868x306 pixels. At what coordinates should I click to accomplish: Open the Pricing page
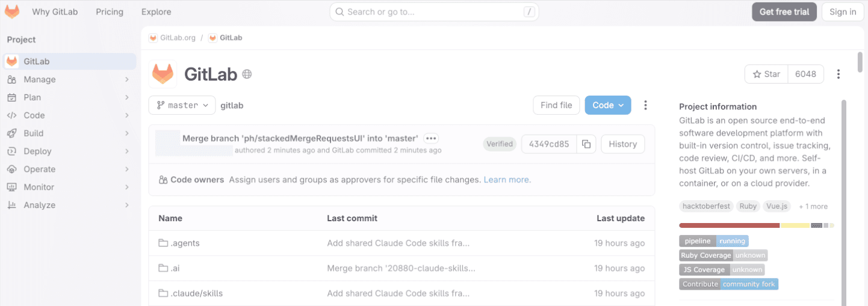pyautogui.click(x=110, y=12)
